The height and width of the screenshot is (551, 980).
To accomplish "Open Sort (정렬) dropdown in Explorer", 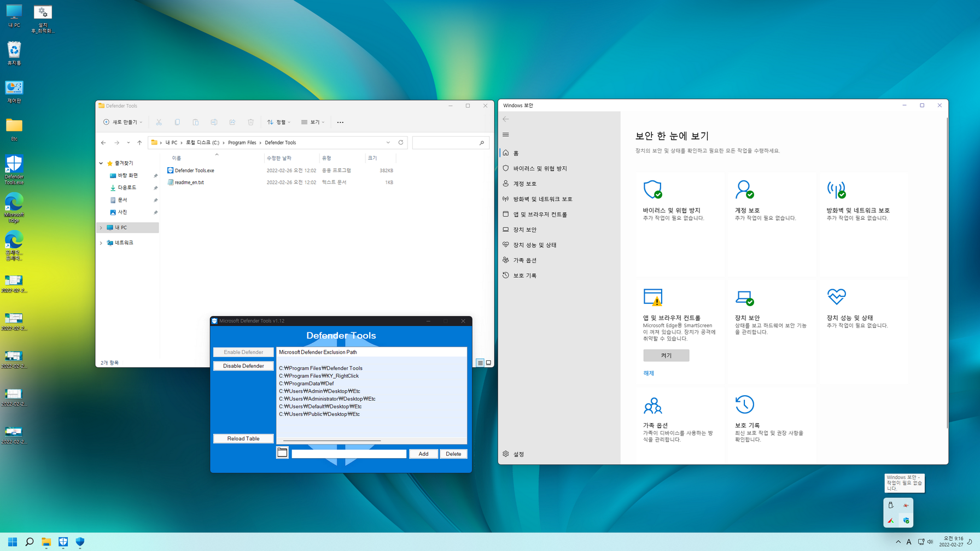I will [279, 122].
